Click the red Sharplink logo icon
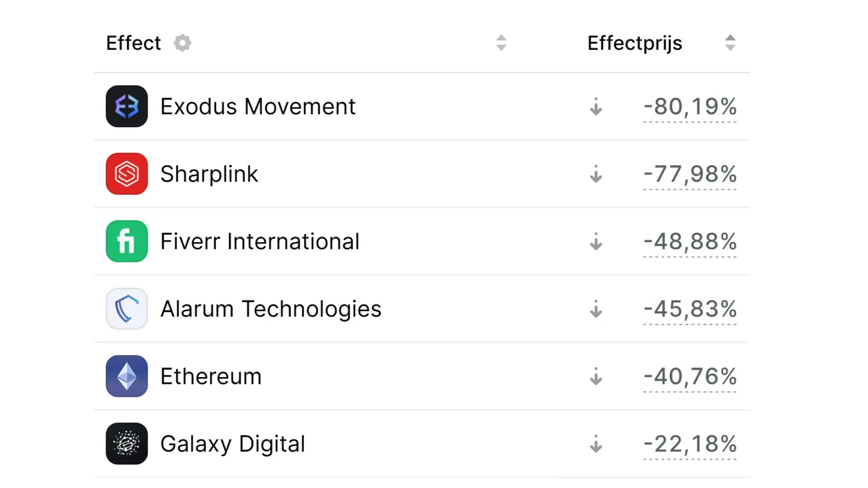 127,174
